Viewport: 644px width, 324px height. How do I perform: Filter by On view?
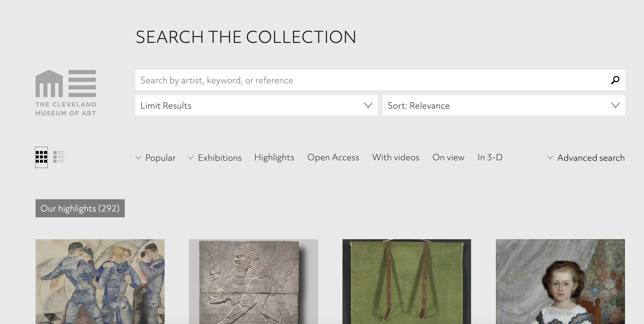point(448,157)
